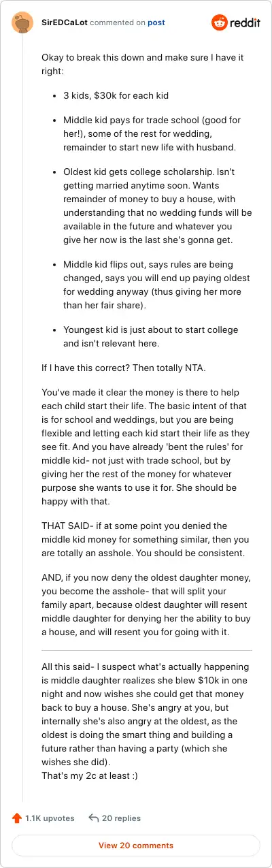Image resolution: width=272 pixels, height=868 pixels.
Task: Select the 1.1K upvotes count
Action: 50,818
